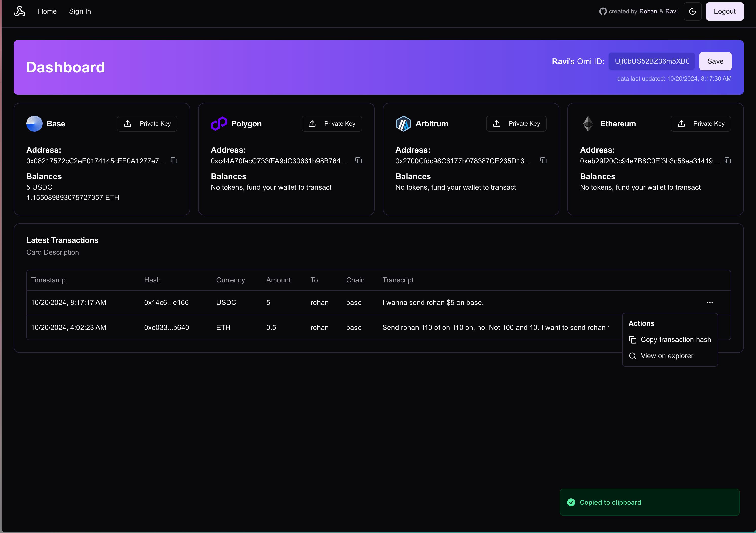Go to the Home page

point(47,11)
